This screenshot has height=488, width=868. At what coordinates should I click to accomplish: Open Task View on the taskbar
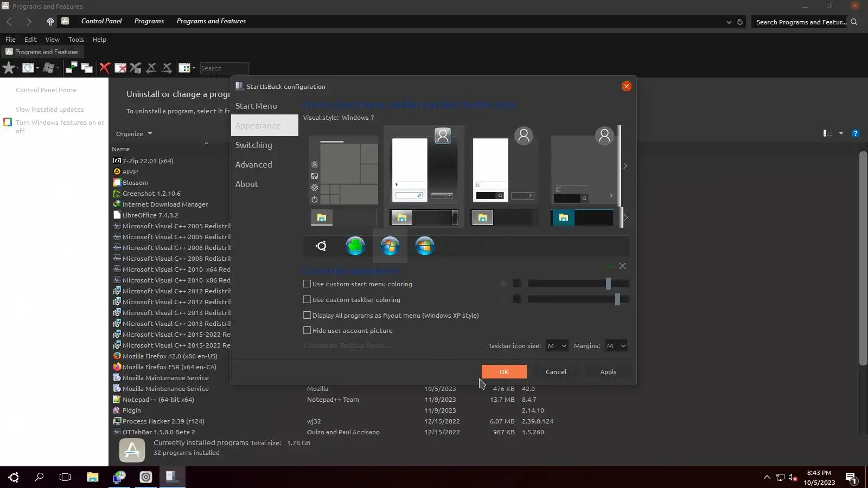point(65,477)
